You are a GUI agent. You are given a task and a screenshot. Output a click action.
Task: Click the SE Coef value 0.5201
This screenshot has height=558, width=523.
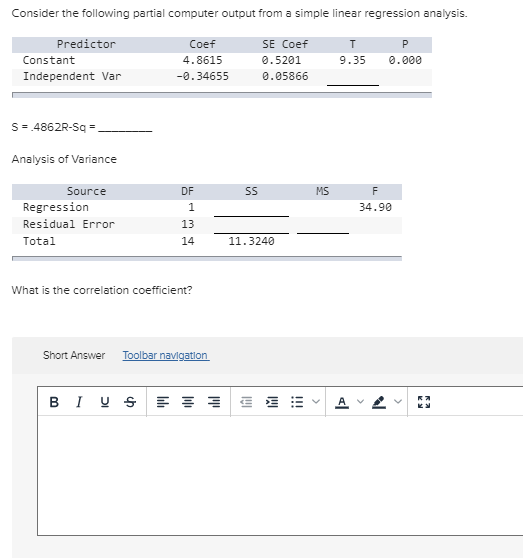pyautogui.click(x=281, y=60)
